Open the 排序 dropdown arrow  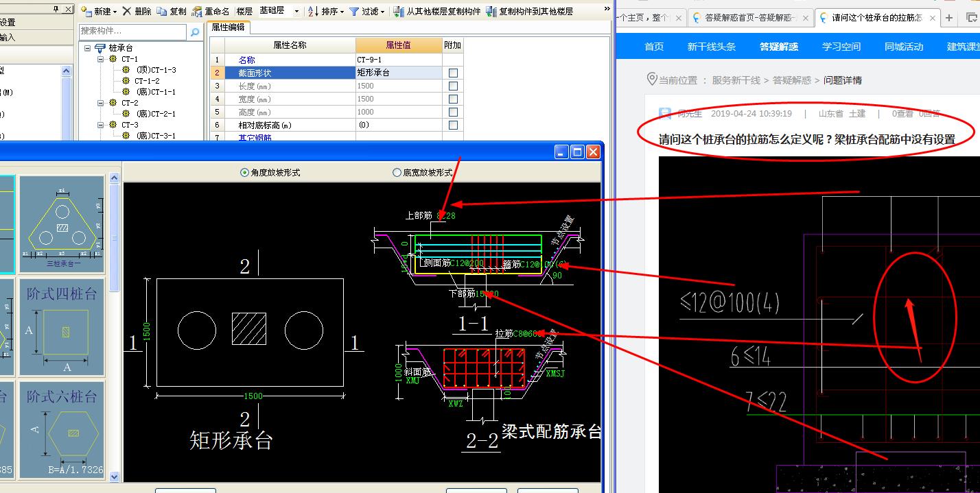pos(342,12)
